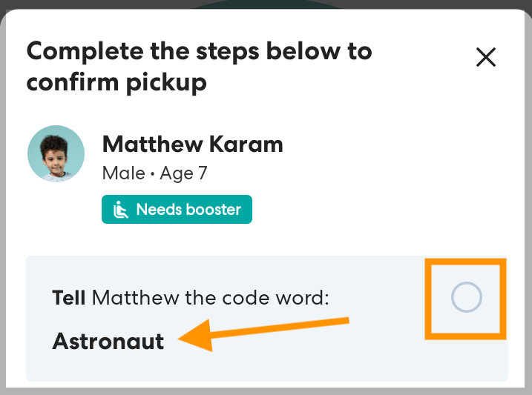This screenshot has height=395, width=532.
Task: Click the 'confirm pickup' heading line
Action: pyautogui.click(x=116, y=82)
